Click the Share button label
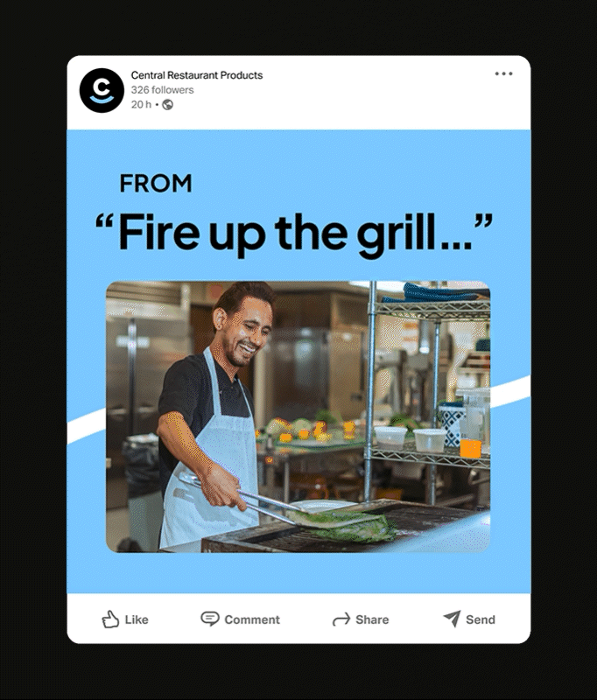The height and width of the screenshot is (700, 597). pyautogui.click(x=372, y=619)
